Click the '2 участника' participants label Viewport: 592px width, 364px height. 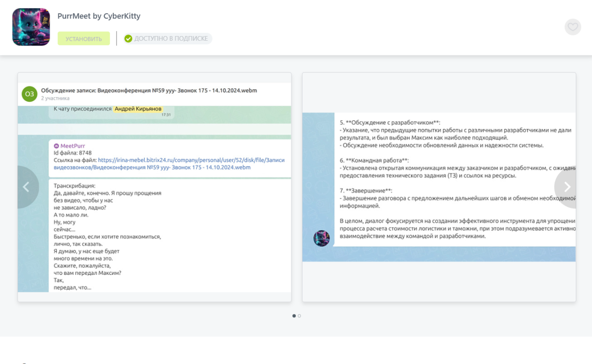coord(55,98)
